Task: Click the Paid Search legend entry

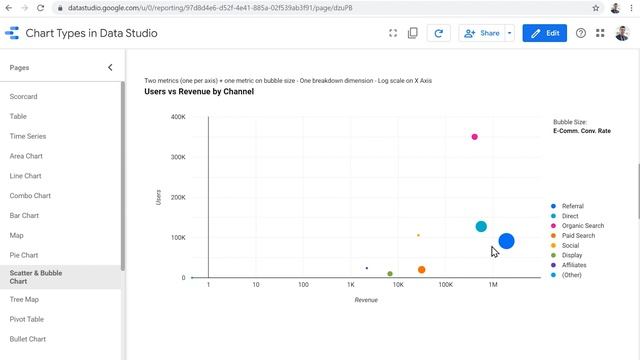Action: pos(573,236)
